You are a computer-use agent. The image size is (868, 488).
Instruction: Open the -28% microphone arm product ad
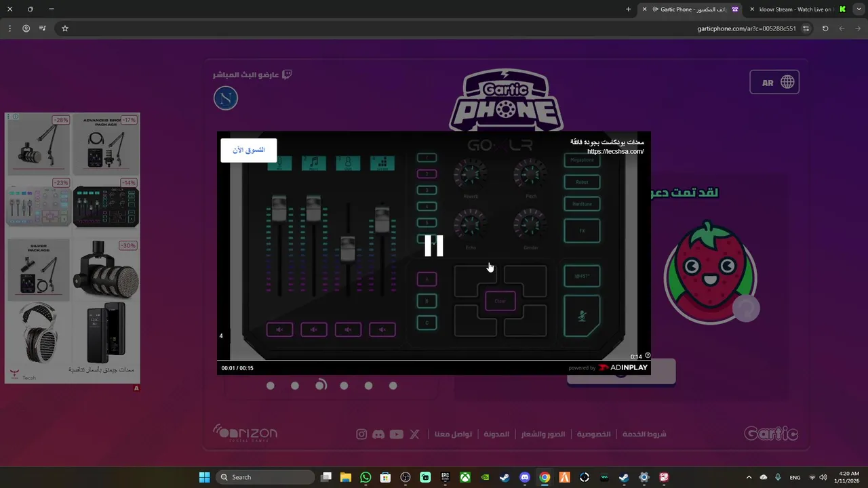click(39, 144)
